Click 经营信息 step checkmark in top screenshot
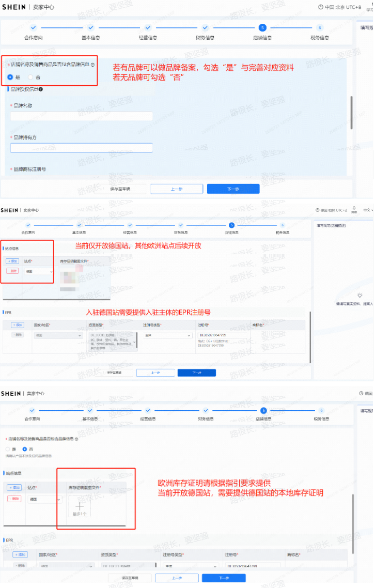 pyautogui.click(x=148, y=27)
